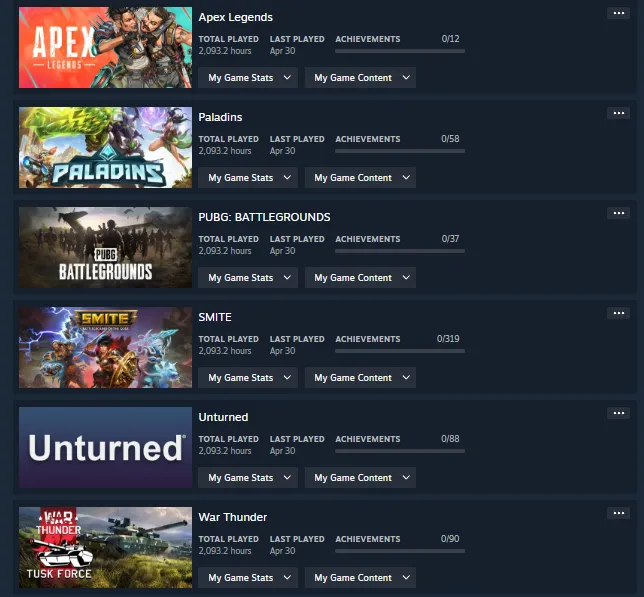Click the War Thunder game title link
This screenshot has width=644, height=597.
pyautogui.click(x=232, y=517)
